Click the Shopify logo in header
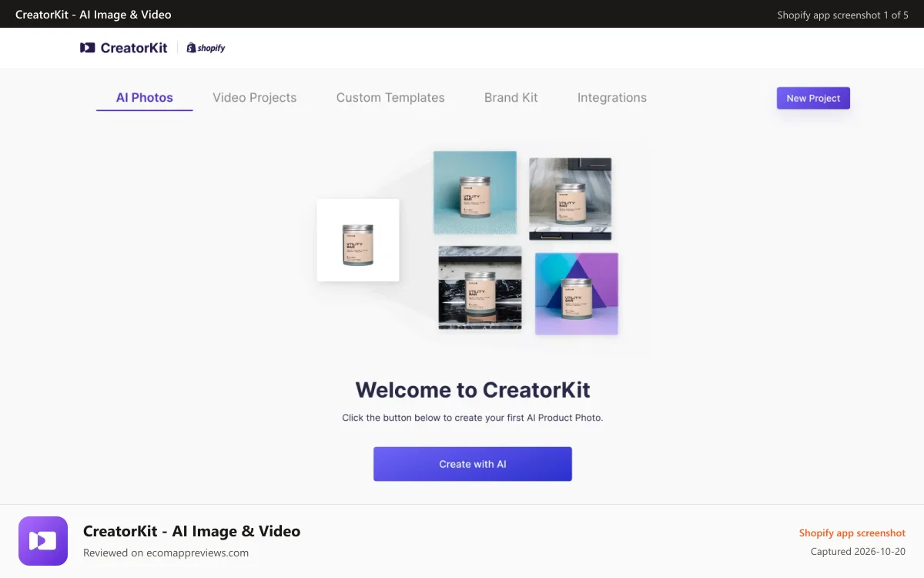The height and width of the screenshot is (578, 924). click(x=206, y=48)
